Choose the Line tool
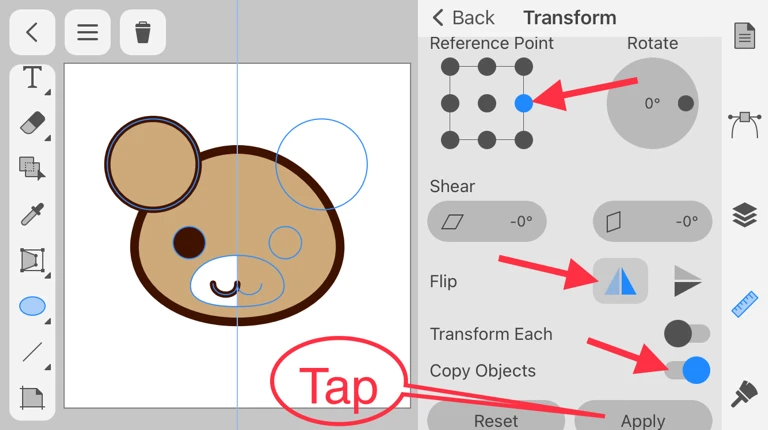This screenshot has height=430, width=768. click(32, 352)
